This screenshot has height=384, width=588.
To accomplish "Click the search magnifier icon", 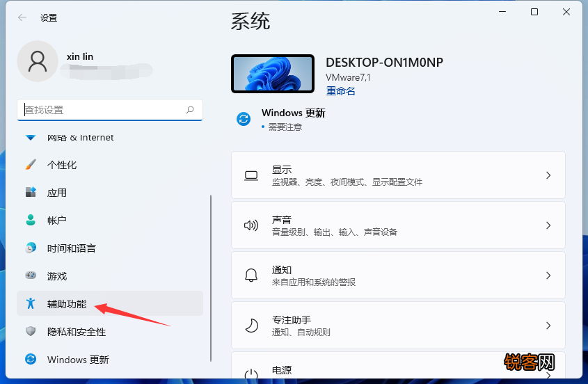I will click(190, 109).
